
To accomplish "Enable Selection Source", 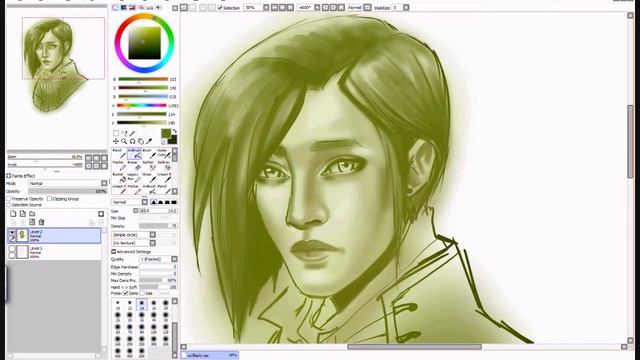I will tap(9, 205).
